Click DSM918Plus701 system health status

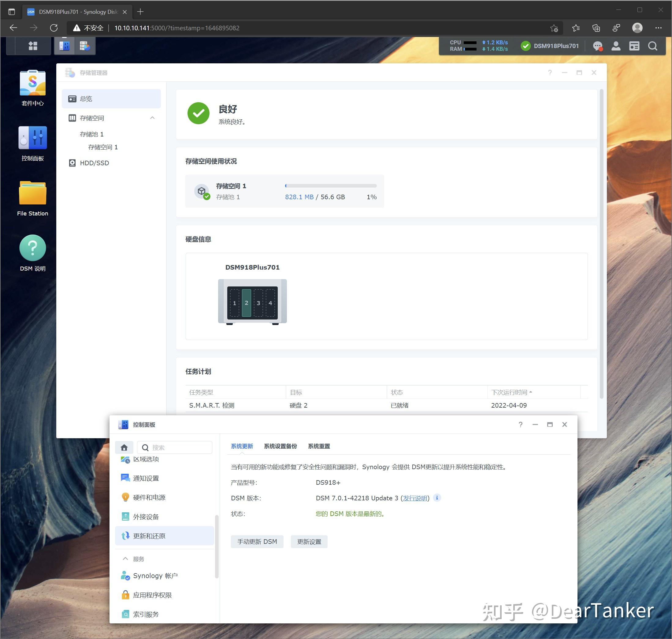coord(549,46)
